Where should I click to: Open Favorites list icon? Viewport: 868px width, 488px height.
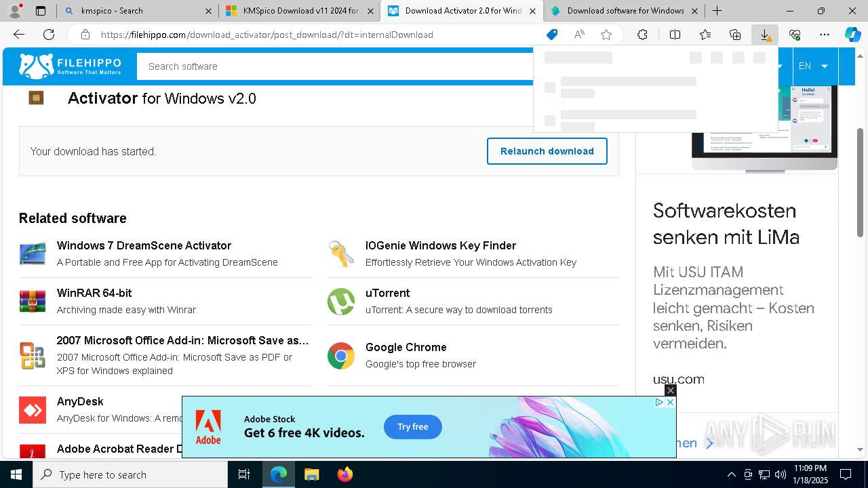705,35
